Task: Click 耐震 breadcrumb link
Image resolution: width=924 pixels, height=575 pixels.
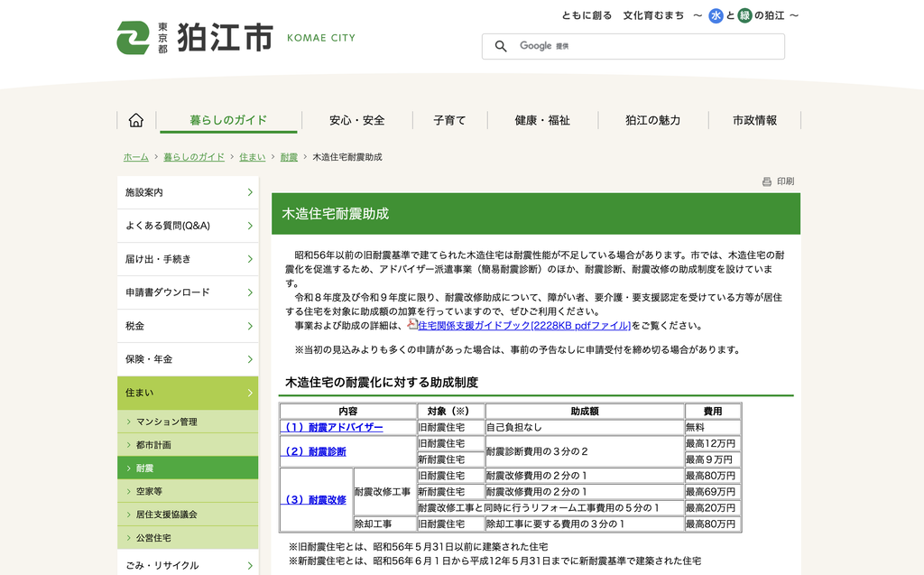Action: 289,157
